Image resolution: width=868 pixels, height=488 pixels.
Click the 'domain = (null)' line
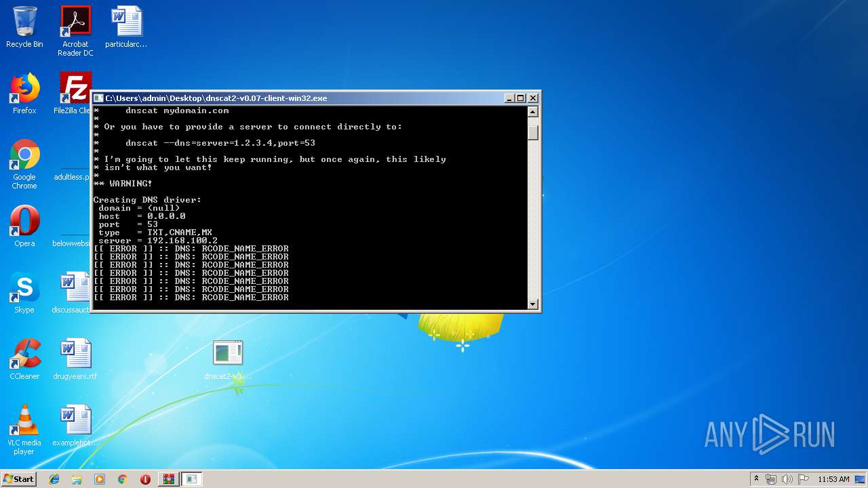[x=139, y=208]
